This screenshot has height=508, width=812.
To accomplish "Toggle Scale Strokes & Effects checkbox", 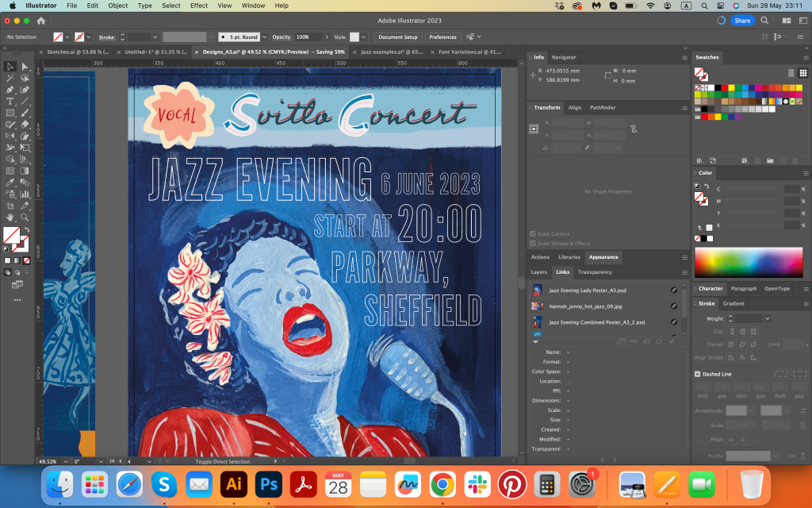I will coord(533,244).
